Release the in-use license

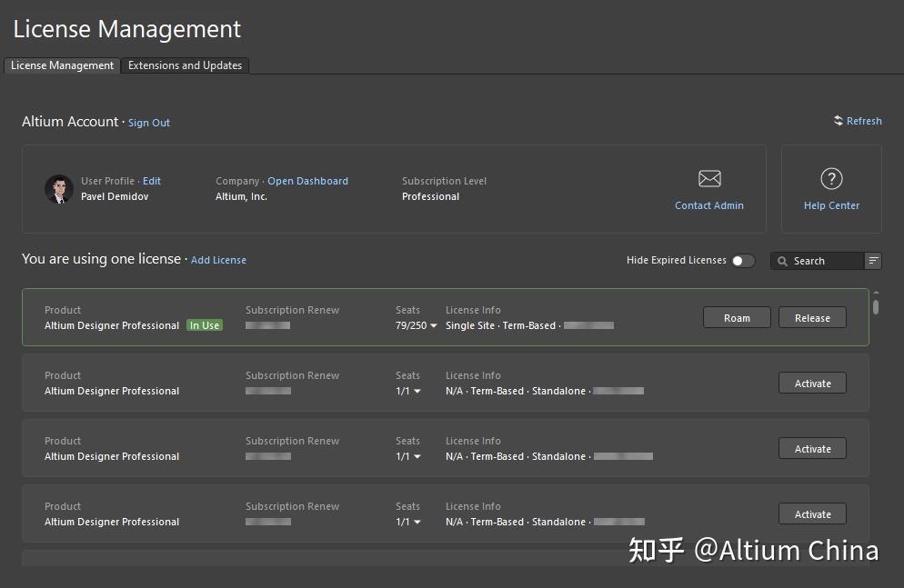[x=812, y=317]
